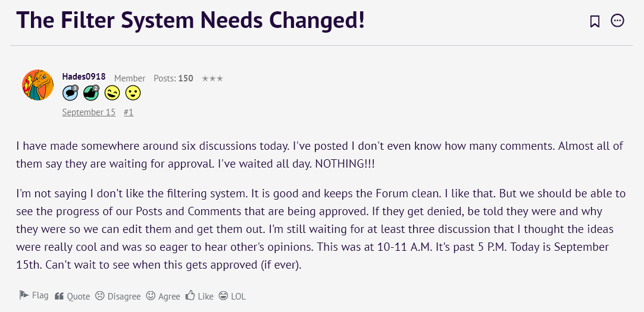
Task: Click the green thumbs-up badge
Action: 90,93
